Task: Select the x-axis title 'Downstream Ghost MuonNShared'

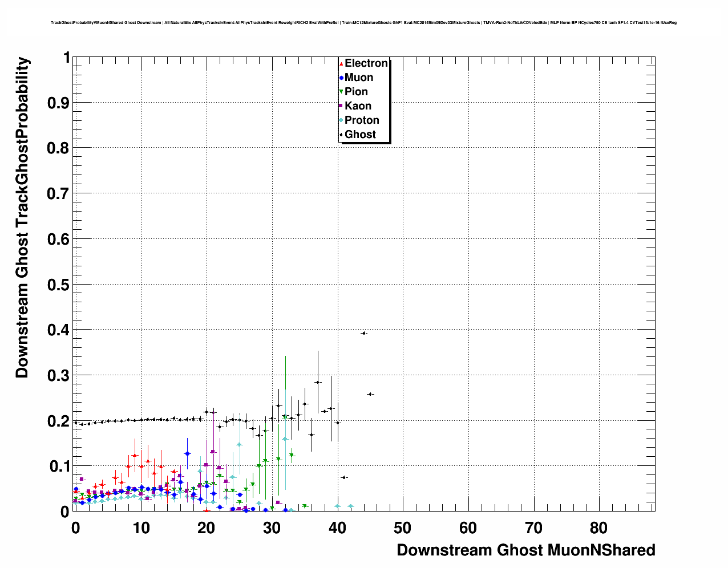Action: coord(525,550)
